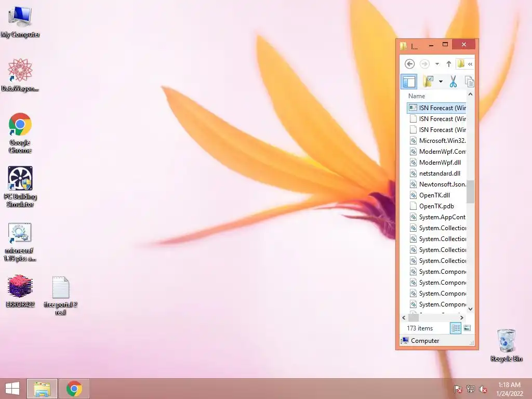Click the vertical scrollbar up arrow
Screen dimensions: 532x399
[470, 94]
